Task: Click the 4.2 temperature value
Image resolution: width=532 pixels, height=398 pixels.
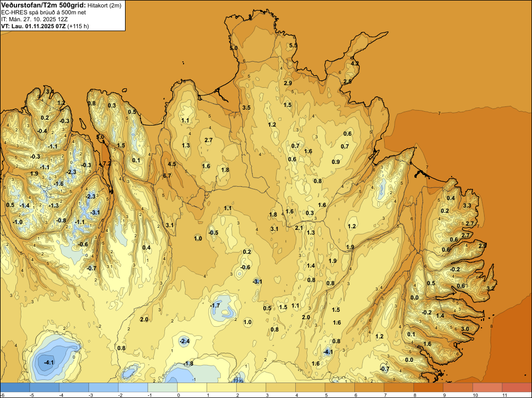Action: click(354, 63)
